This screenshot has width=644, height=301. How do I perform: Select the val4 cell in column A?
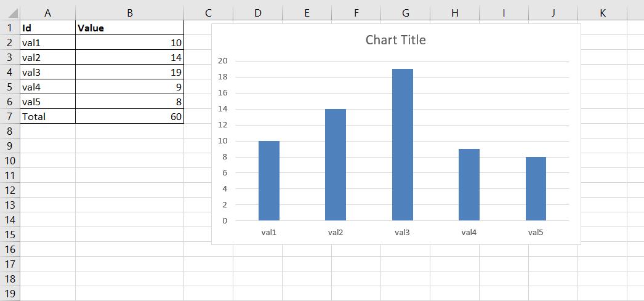pos(47,87)
